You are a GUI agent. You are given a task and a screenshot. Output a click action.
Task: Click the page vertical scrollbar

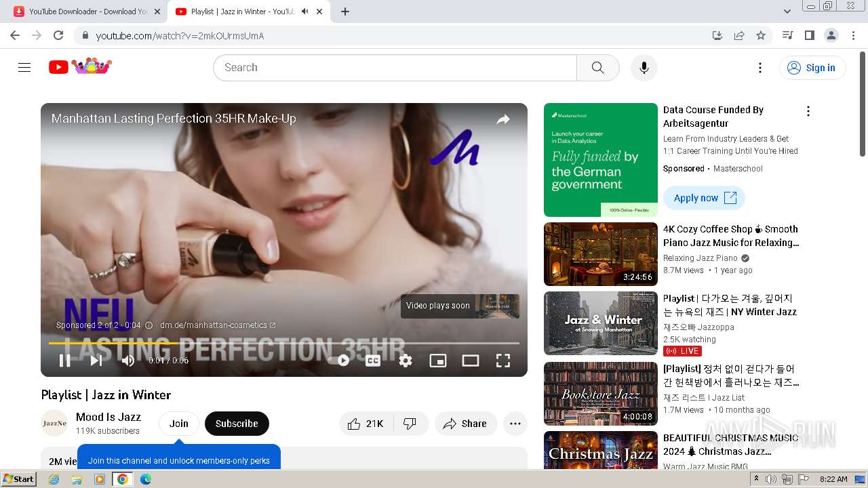click(863, 105)
